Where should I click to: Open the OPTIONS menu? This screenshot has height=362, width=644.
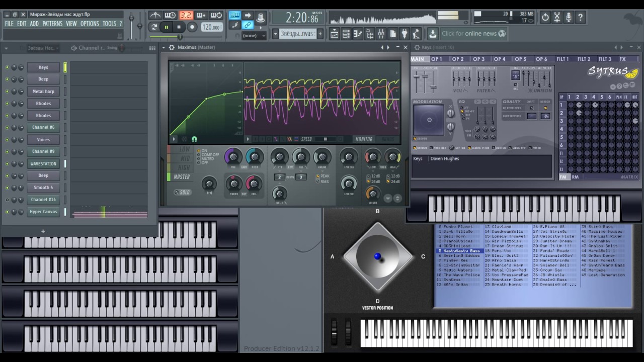pos(90,24)
